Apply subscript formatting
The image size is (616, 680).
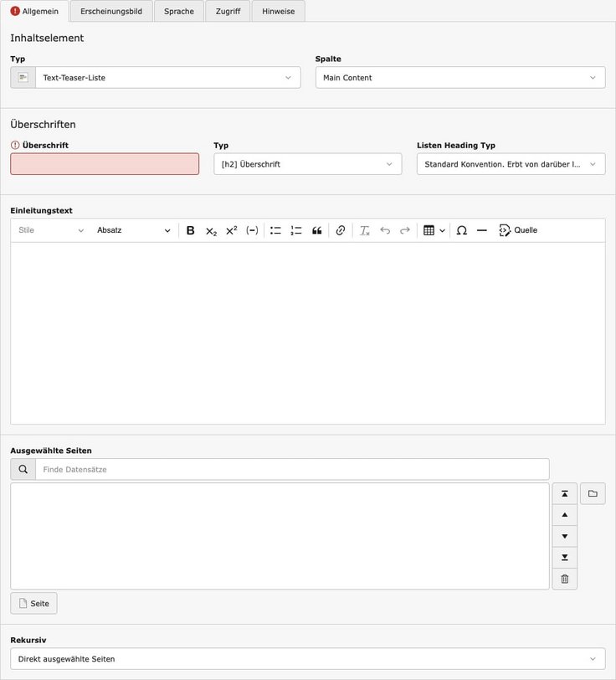coord(211,230)
